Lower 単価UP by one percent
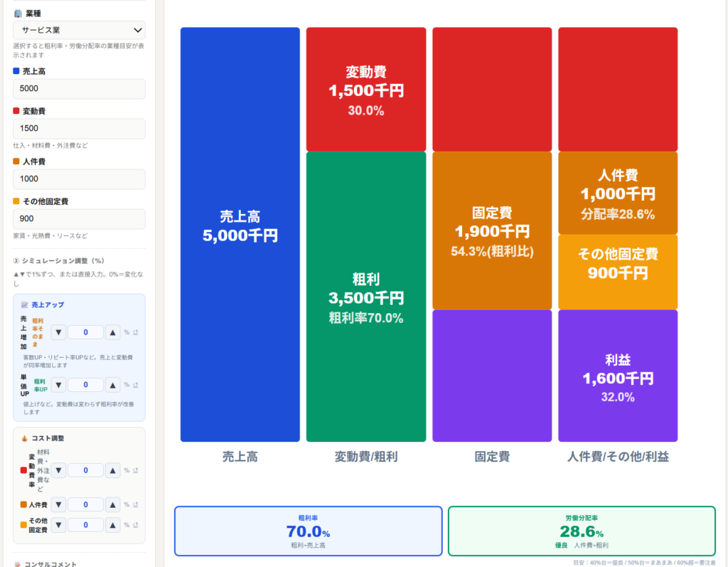The width and height of the screenshot is (728, 567). point(59,385)
